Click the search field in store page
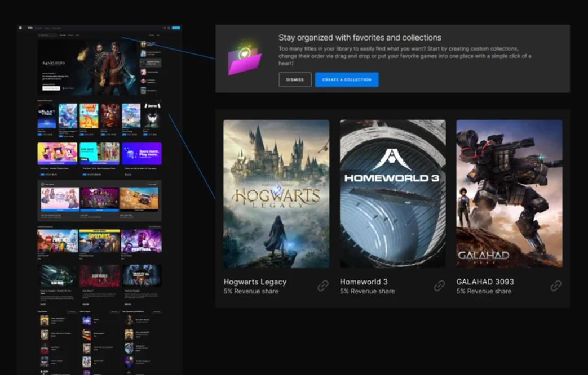The height and width of the screenshot is (375, 588). 47,35
